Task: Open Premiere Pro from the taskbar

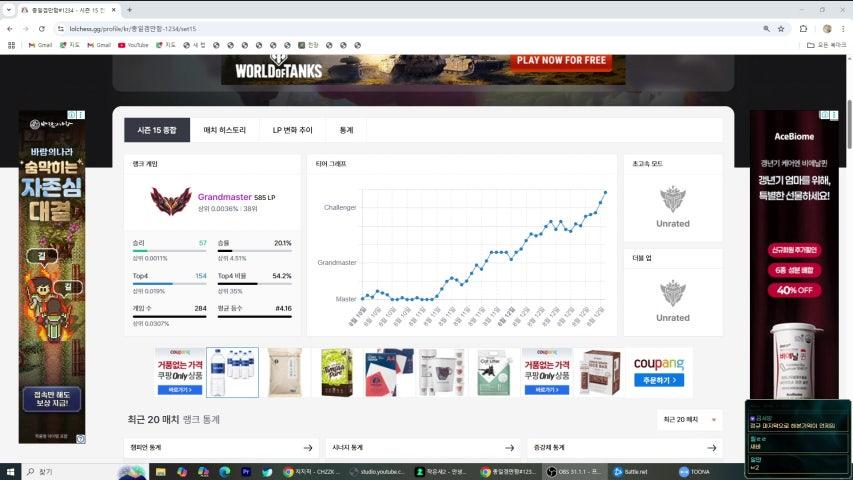Action: click(x=246, y=472)
